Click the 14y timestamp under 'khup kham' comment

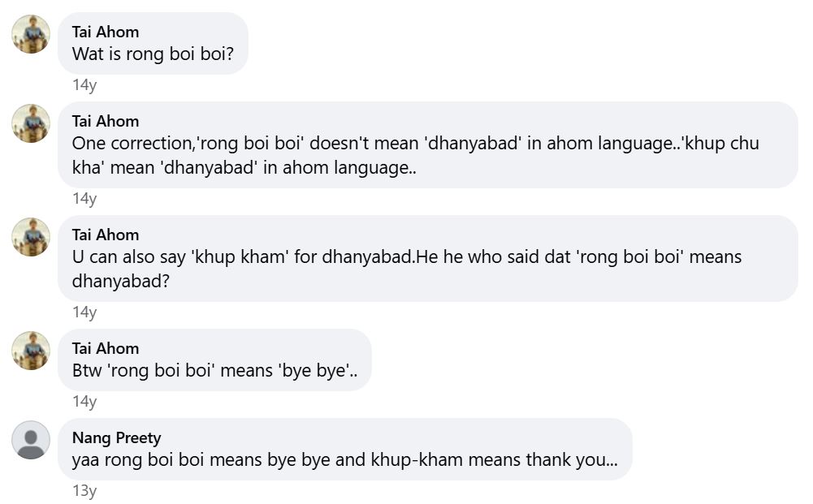pos(84,312)
